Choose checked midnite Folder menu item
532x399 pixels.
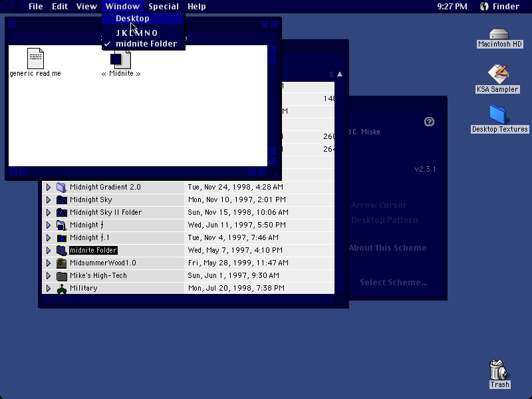[x=144, y=44]
